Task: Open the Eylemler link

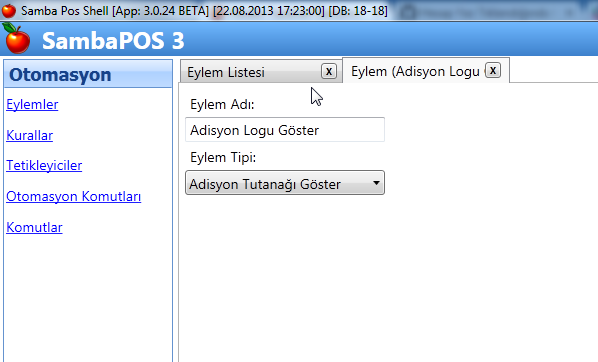Action: click(x=32, y=104)
